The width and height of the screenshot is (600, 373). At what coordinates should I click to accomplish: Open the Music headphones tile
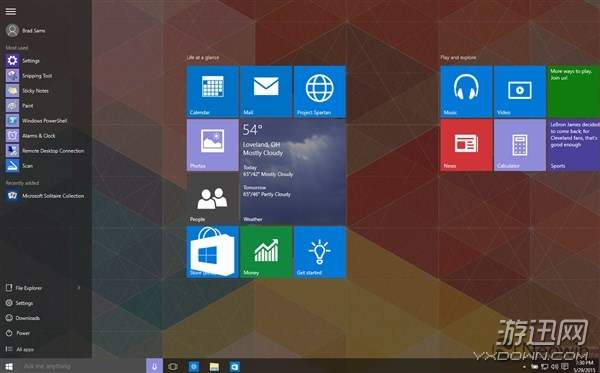click(466, 91)
